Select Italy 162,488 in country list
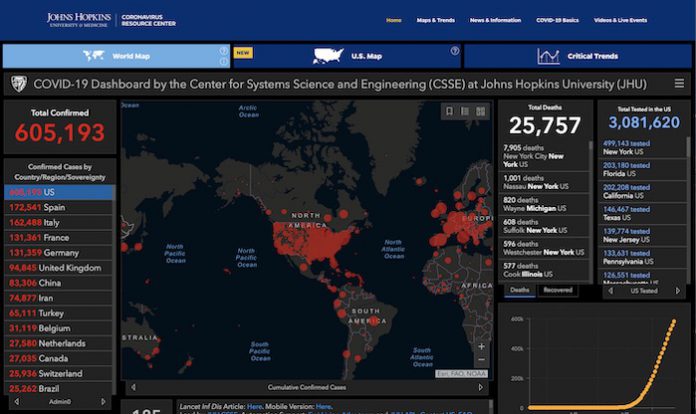The image size is (696, 414). pos(58,222)
